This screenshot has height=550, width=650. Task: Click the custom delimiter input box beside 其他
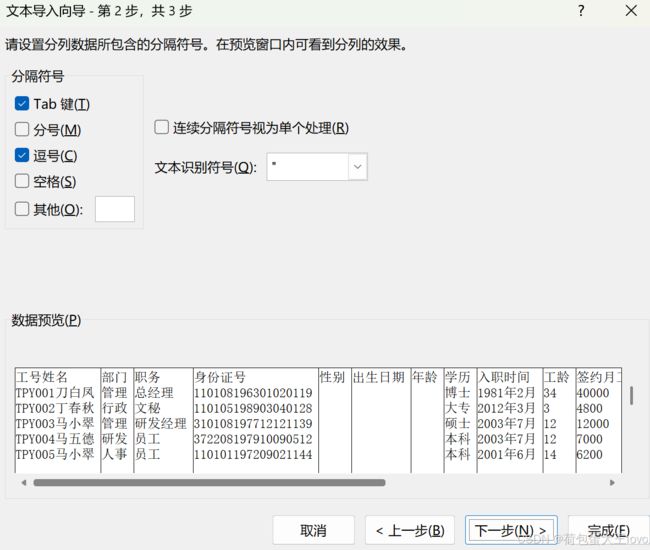pos(115,209)
